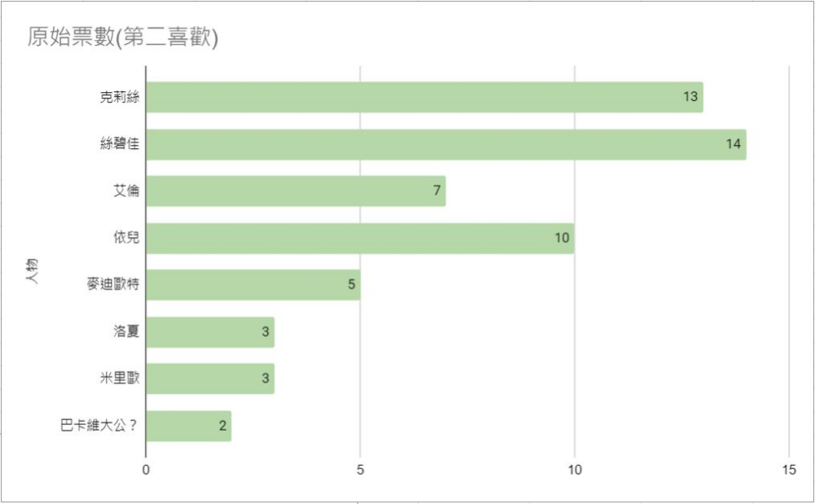Click the vertical axis title 人物
This screenshot has height=504, width=815.
tap(33, 270)
